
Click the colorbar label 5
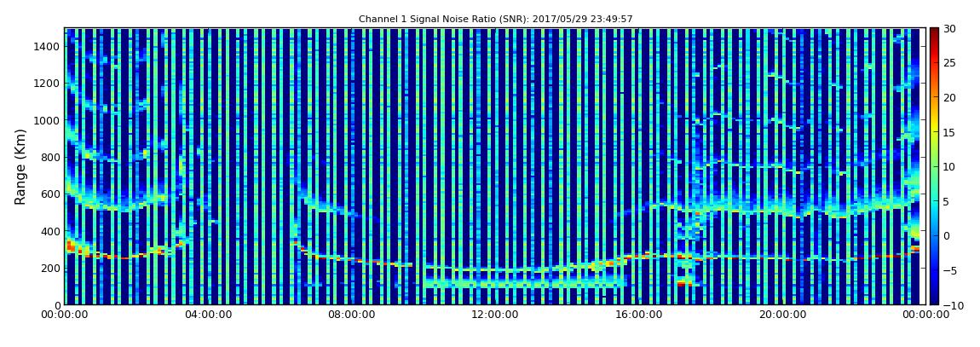tap(948, 201)
